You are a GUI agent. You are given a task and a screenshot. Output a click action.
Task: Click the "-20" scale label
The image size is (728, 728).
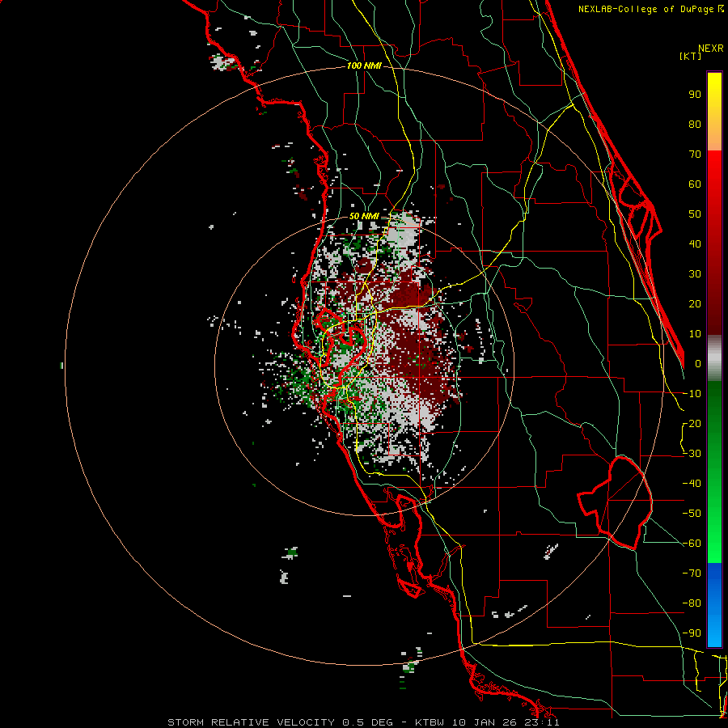click(x=692, y=424)
